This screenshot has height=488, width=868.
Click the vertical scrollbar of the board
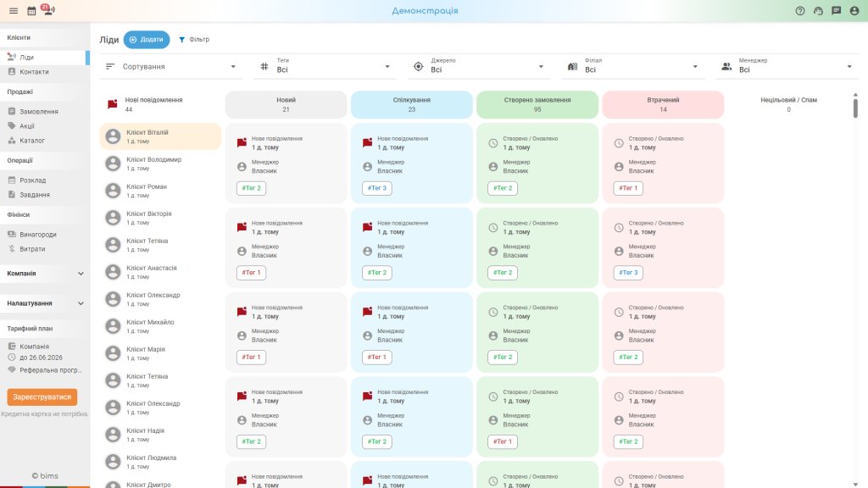click(x=855, y=108)
